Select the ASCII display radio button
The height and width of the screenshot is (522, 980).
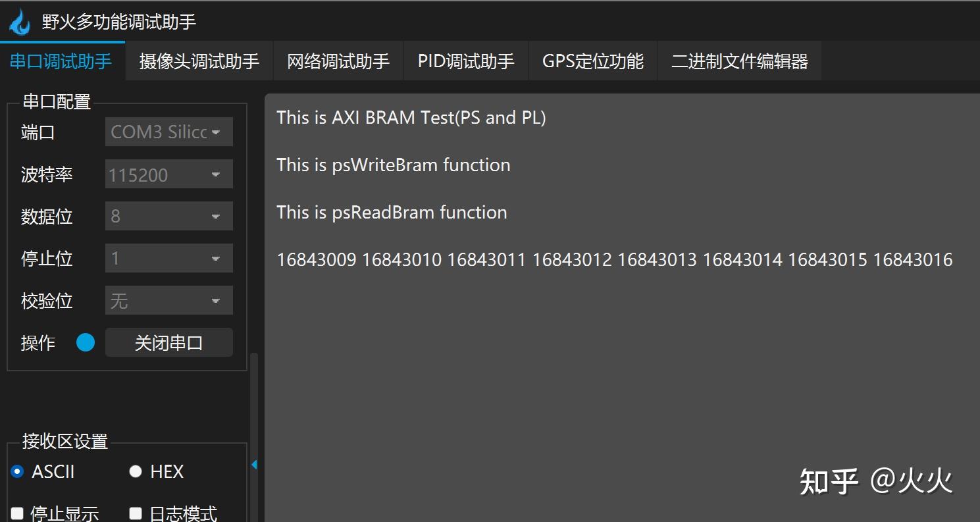16,471
